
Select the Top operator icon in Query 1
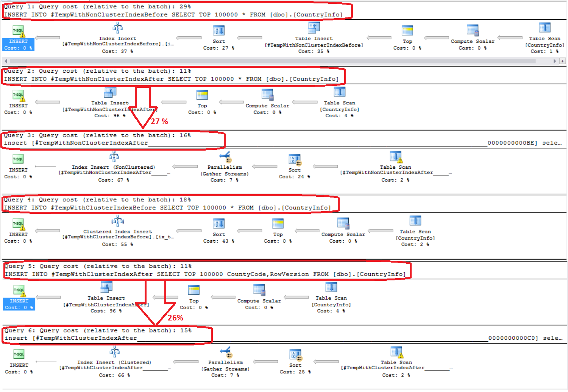407,31
